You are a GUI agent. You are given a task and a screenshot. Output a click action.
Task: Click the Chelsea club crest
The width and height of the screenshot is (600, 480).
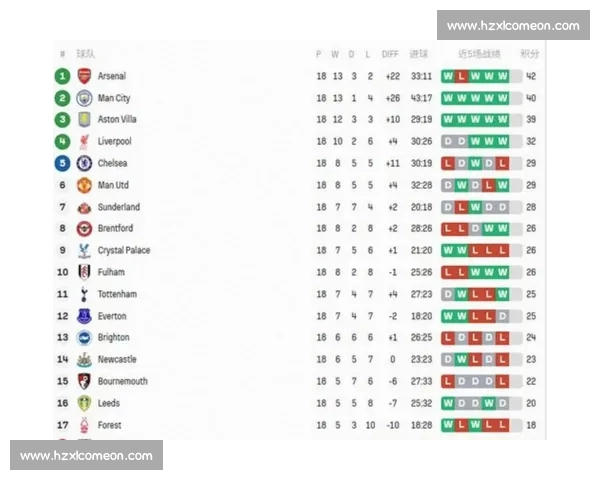click(x=84, y=163)
